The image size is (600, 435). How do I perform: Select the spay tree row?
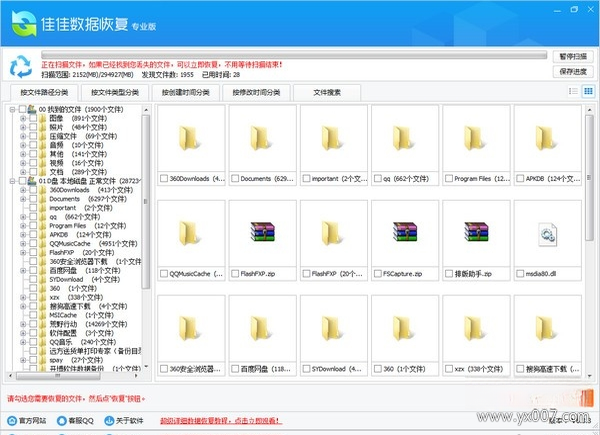(76, 360)
